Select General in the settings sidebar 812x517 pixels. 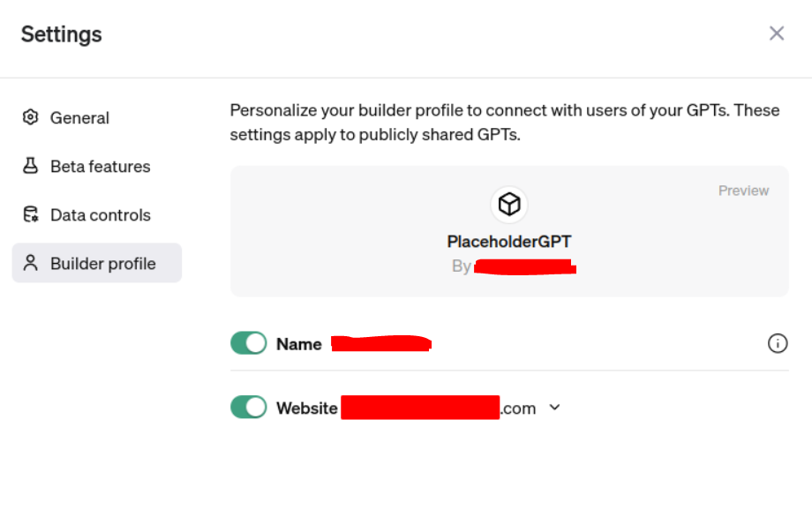click(x=79, y=117)
